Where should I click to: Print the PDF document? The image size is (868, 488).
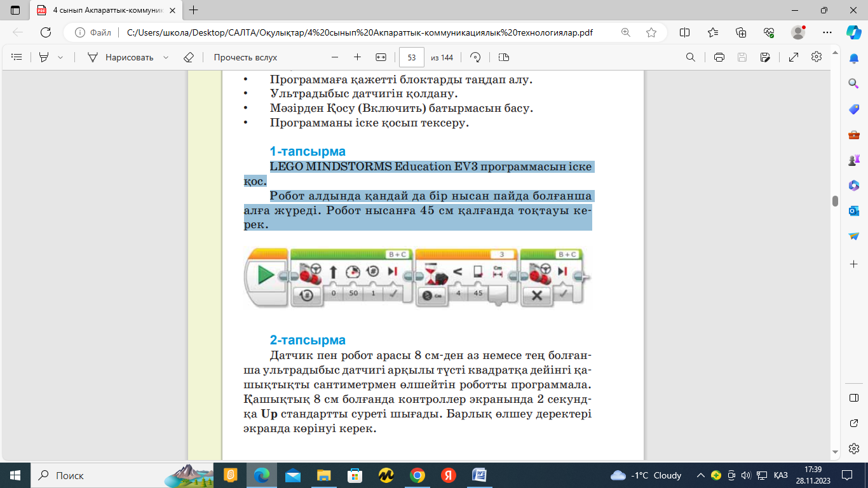[x=719, y=57]
